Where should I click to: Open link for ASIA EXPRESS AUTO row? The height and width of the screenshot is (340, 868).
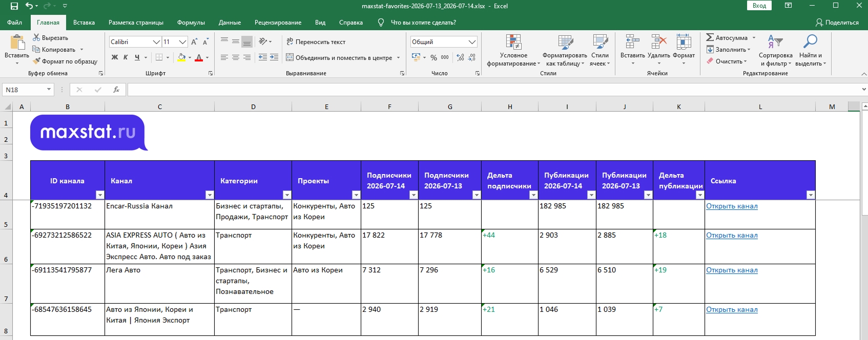(x=732, y=236)
